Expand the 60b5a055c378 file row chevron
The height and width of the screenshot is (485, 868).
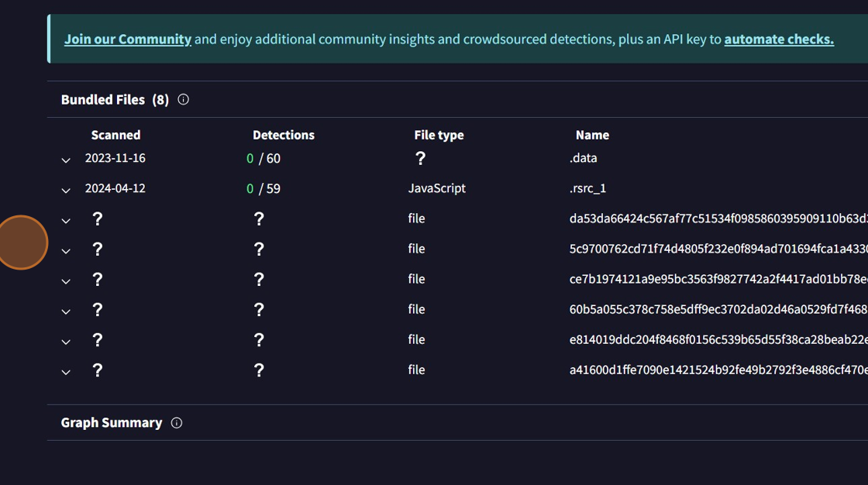tap(66, 311)
